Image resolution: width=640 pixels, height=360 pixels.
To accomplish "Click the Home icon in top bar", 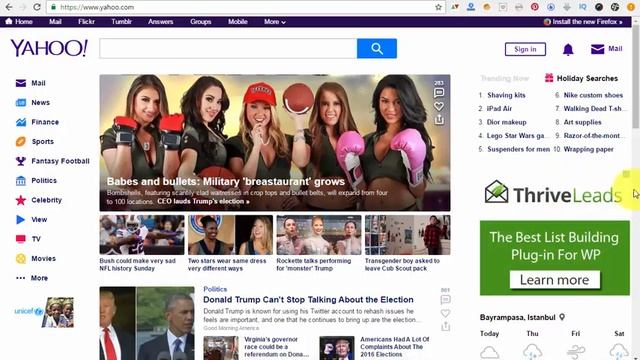I will (x=9, y=21).
